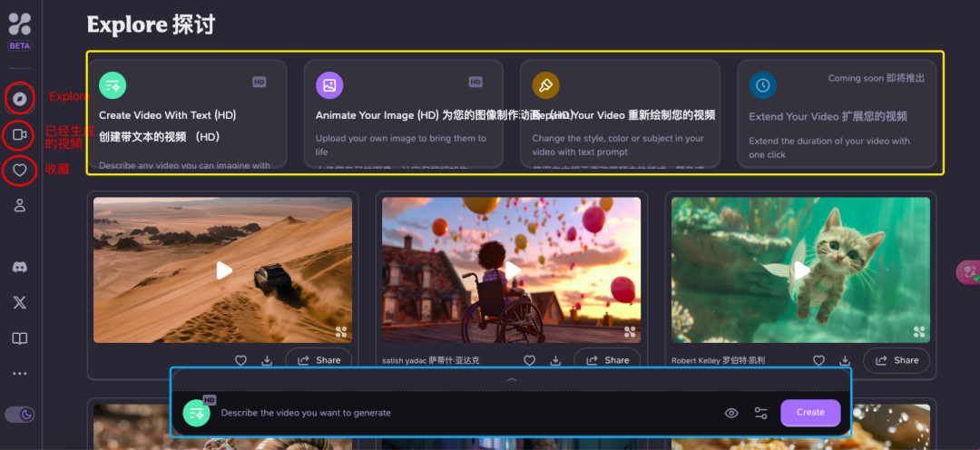Image resolution: width=980 pixels, height=450 pixels.
Task: Select the Animate Your Image card
Action: coord(404,113)
